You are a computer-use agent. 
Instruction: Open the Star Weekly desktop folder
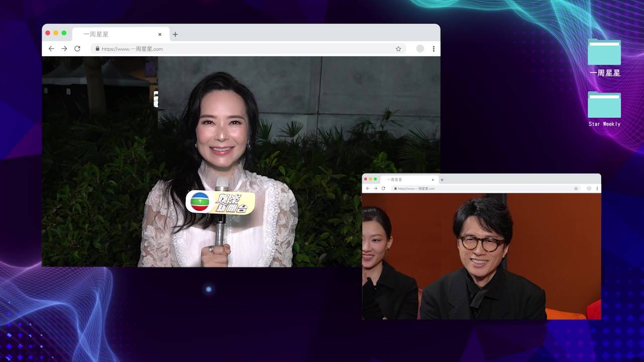coord(604,105)
